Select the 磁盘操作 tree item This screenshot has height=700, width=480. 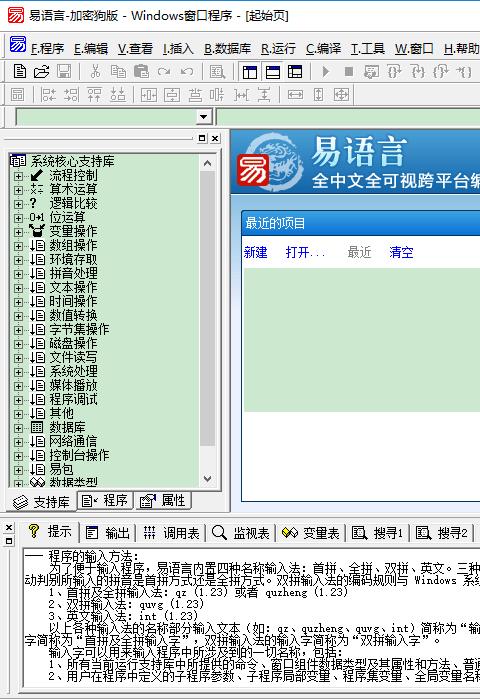pos(73,343)
